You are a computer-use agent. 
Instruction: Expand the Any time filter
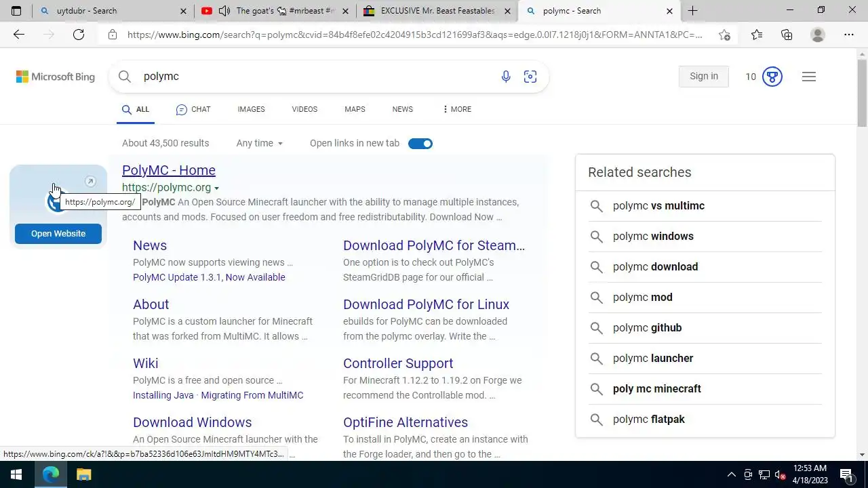[260, 143]
